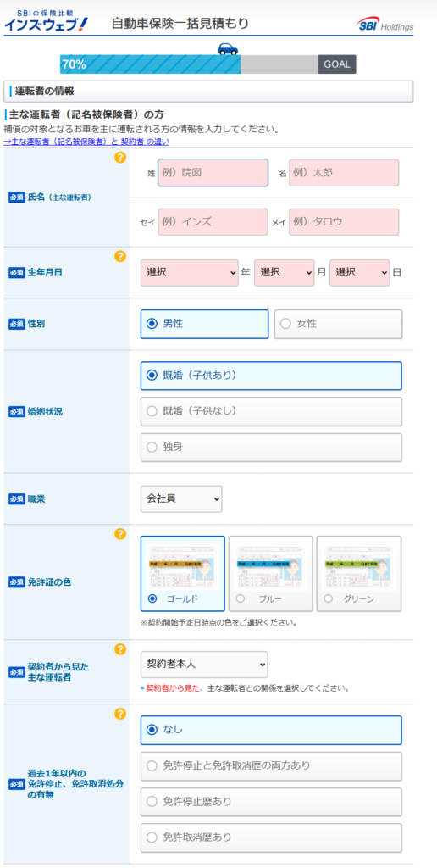The image size is (437, 868).
Task: Select ブルー license color radio
Action: 240,598
